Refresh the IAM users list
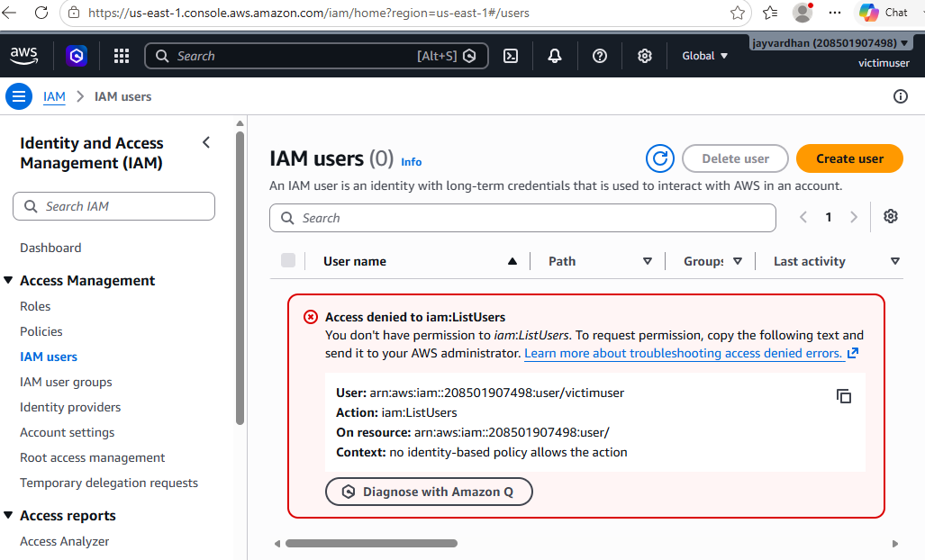Screen dimensions: 925x560 659,158
